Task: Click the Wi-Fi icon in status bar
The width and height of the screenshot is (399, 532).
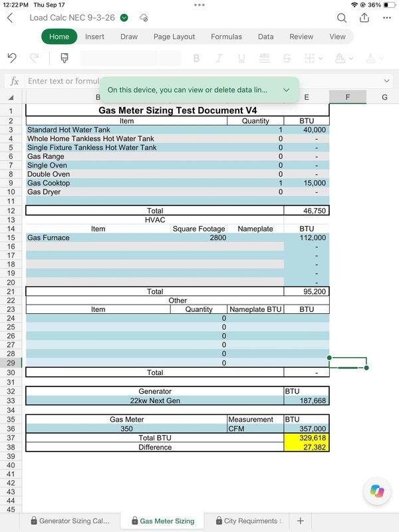Action: pyautogui.click(x=354, y=5)
